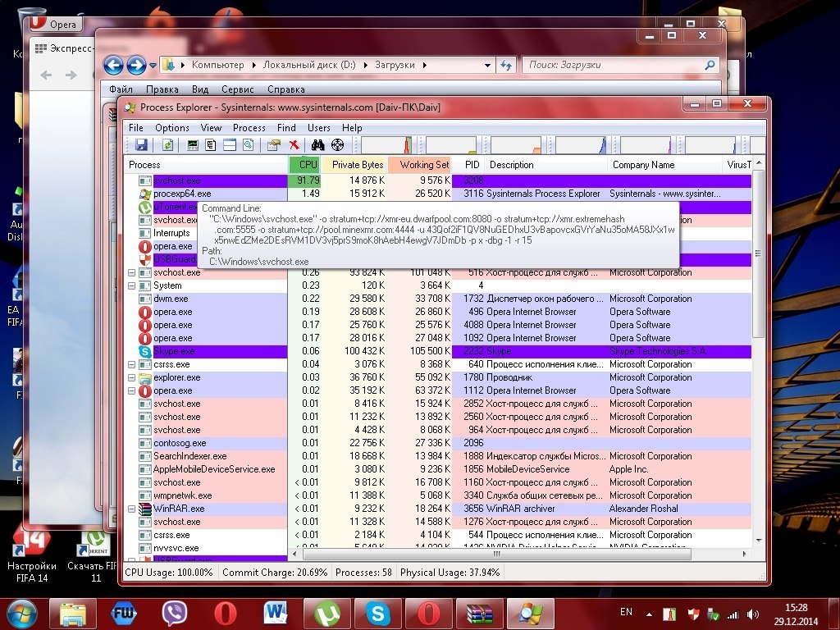
Task: Collapse the csrss.exe PID 640 tree node
Action: pos(132,365)
